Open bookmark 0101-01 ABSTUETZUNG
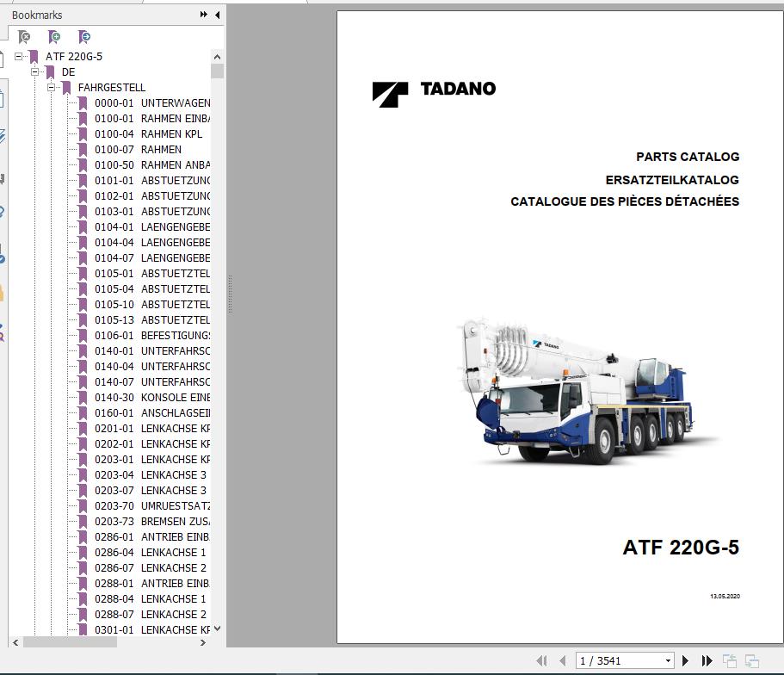Viewport: 784px width, 675px height. point(152,181)
